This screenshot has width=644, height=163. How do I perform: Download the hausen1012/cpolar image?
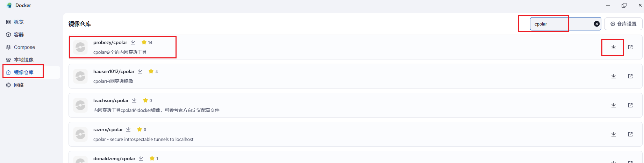[x=613, y=76]
